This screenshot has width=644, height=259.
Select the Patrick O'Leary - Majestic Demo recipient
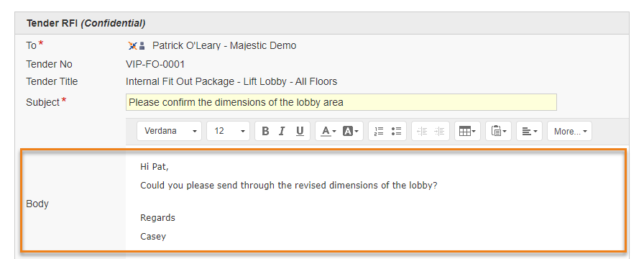click(224, 45)
